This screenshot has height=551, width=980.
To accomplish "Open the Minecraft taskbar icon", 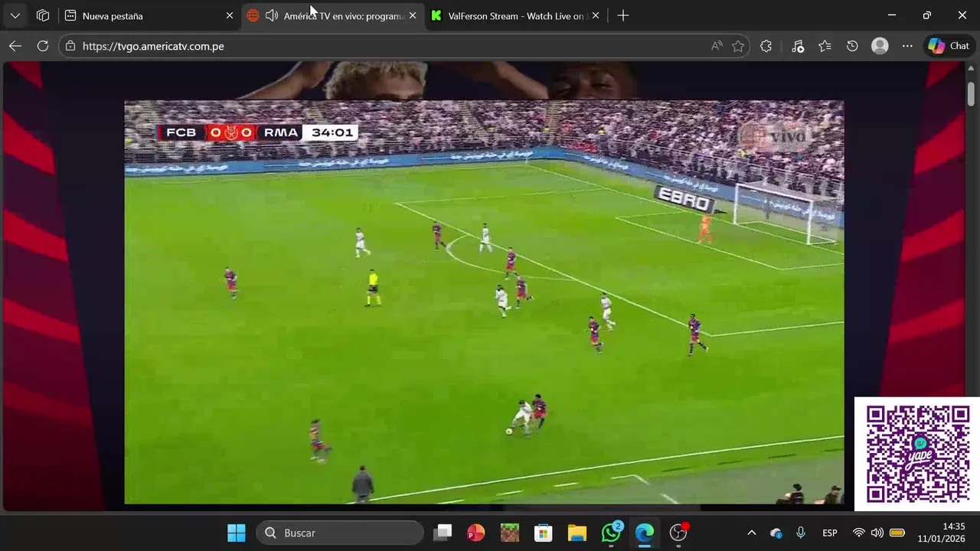I will click(510, 533).
